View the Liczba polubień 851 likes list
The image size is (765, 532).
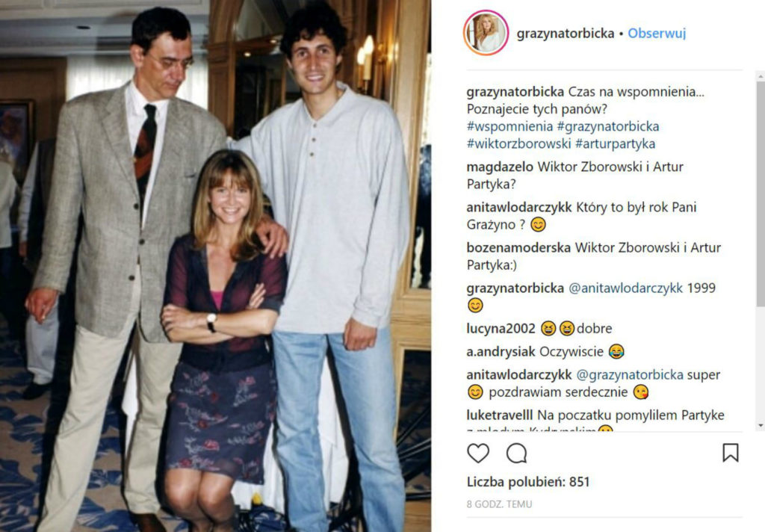click(x=528, y=482)
